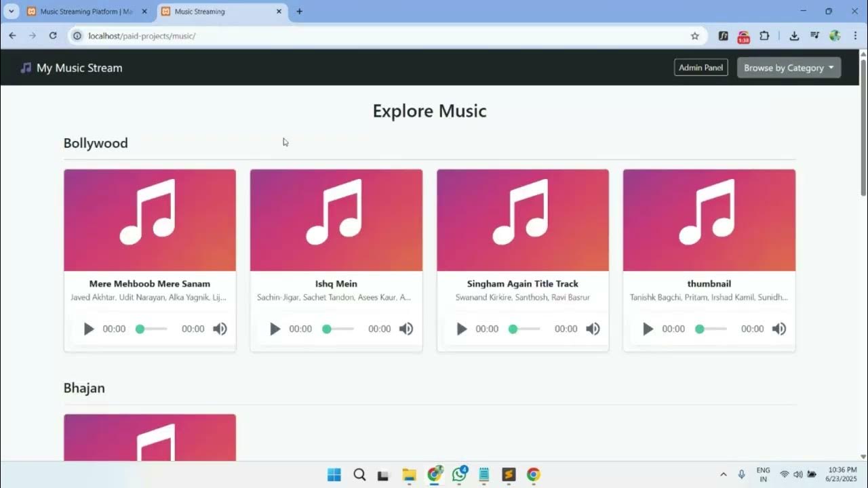Open ENG IN language switcher
Viewport: 868px width, 488px height.
763,474
